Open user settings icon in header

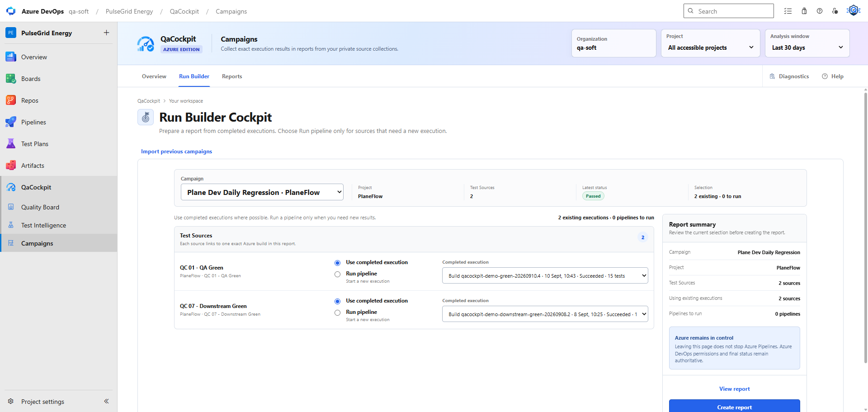click(x=835, y=11)
